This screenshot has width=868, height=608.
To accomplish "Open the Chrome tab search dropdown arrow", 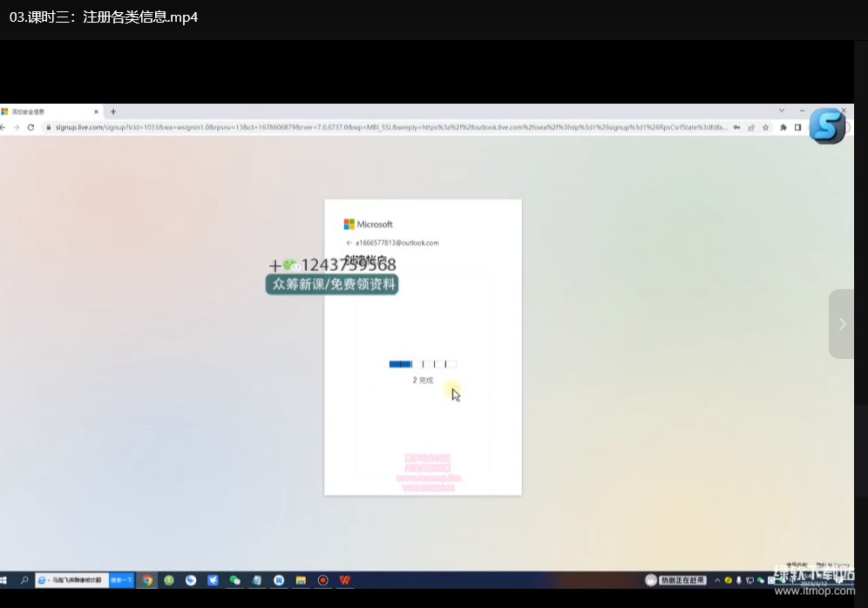I will 781,111.
